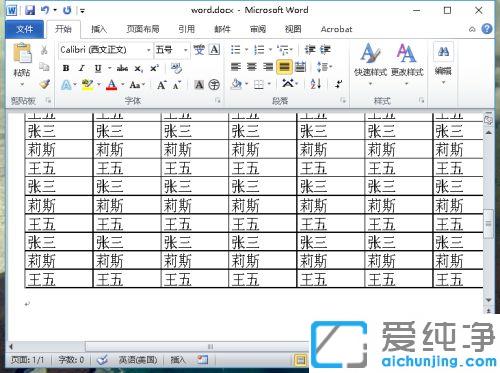Collapse the ribbon with caret icon
The image size is (500, 373).
pos(472,29)
